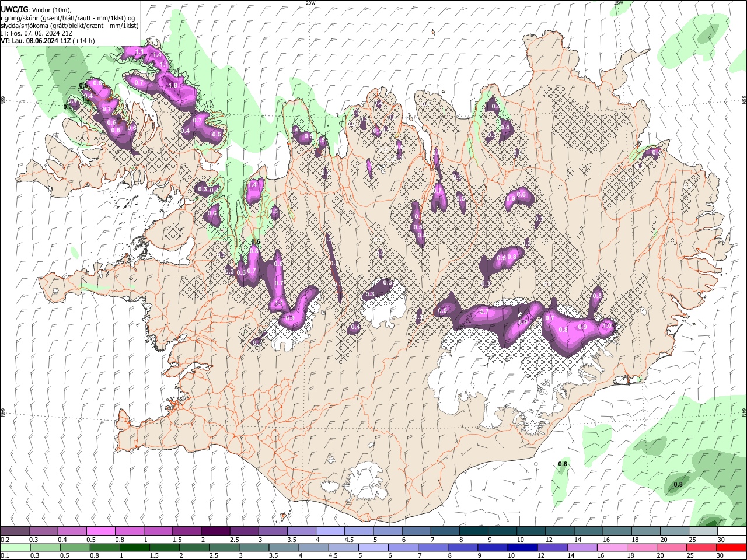Click the 20W longitude label at the top
The height and width of the screenshot is (560, 747).
click(x=310, y=3)
